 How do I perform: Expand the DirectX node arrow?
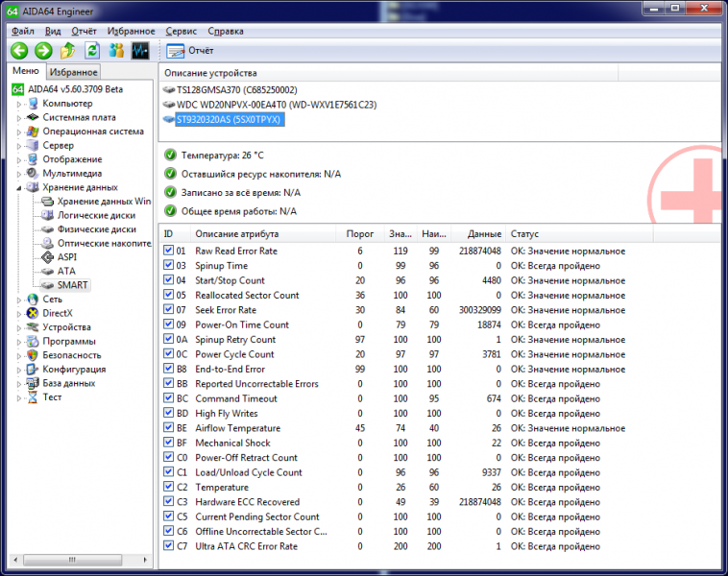coord(19,314)
